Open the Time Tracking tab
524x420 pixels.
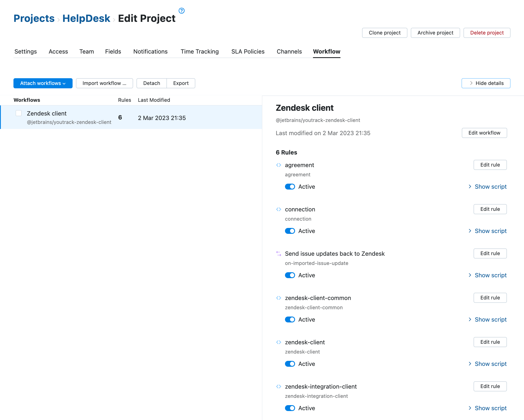(x=200, y=52)
